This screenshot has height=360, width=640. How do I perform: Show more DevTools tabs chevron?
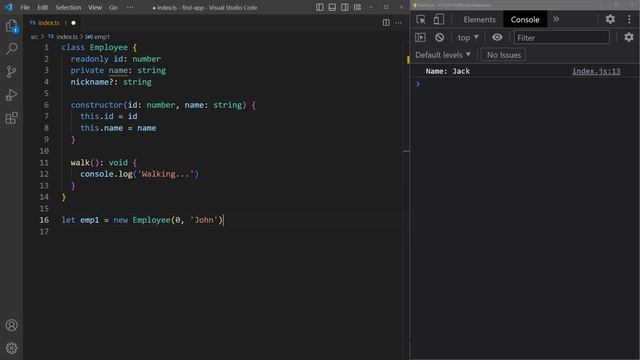click(556, 19)
